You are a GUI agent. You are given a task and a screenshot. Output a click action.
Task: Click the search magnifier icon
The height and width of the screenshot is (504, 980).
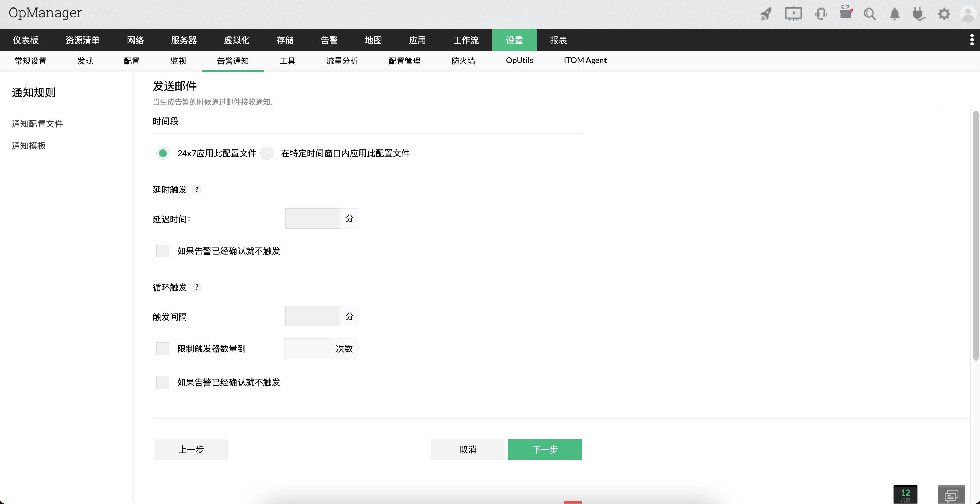870,14
